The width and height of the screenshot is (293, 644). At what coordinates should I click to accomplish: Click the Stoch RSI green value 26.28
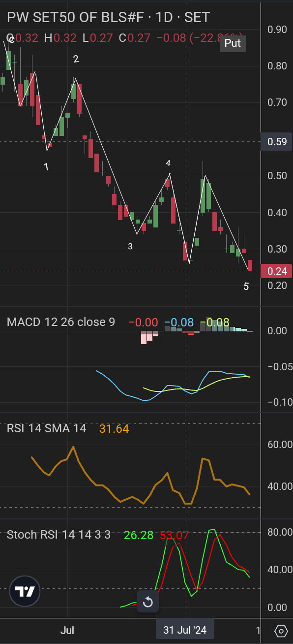[x=139, y=535]
